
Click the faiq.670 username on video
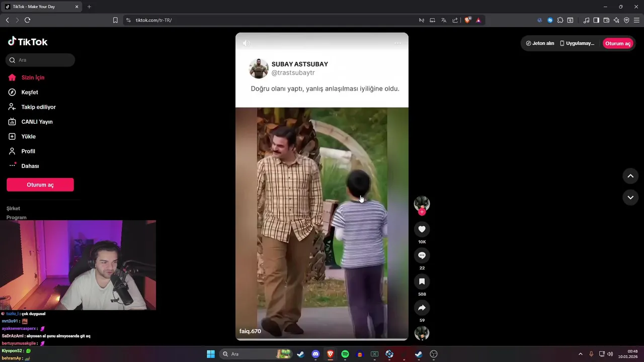pos(250,331)
